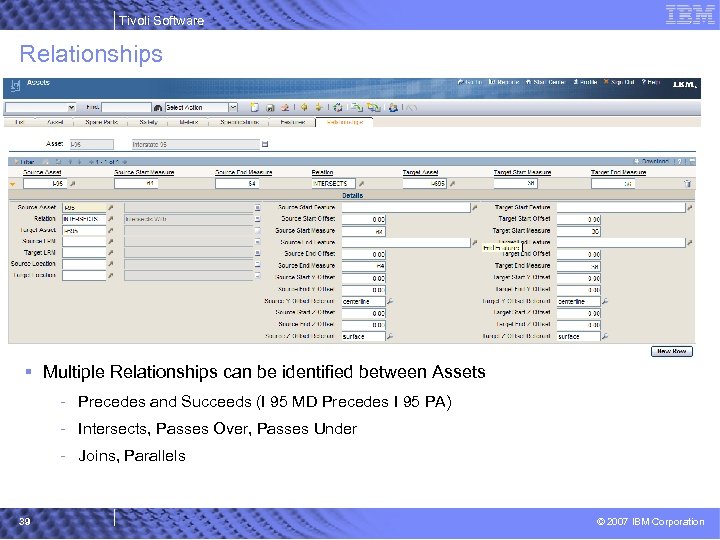Click the Sign Out link
This screenshot has height=540, width=720.
(x=619, y=82)
